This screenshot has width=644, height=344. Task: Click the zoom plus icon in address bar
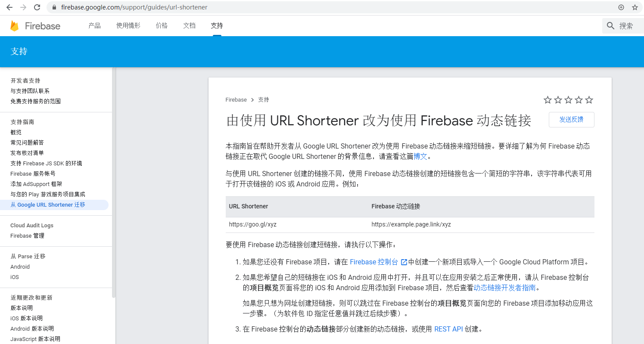pyautogui.click(x=621, y=7)
